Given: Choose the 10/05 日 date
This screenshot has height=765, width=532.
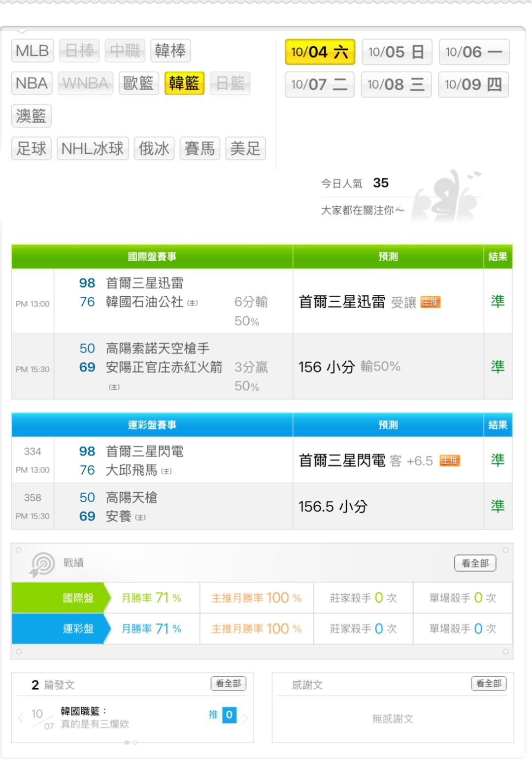Looking at the screenshot, I should (x=396, y=52).
